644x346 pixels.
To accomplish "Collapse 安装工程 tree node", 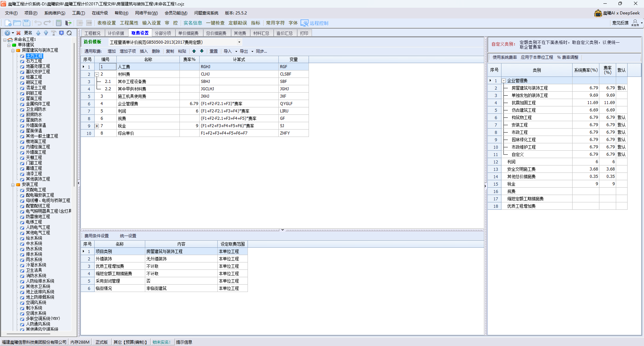I will [13, 185].
